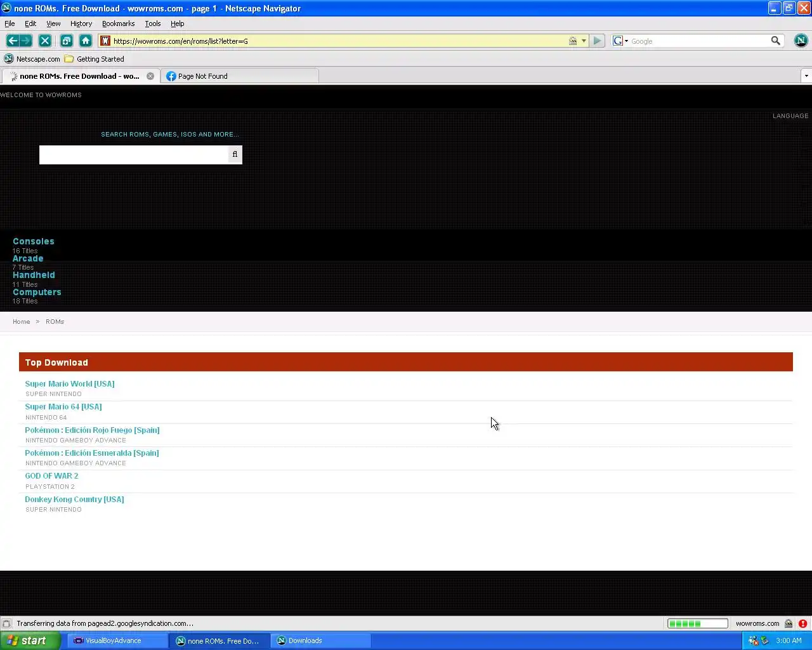Open the Computers category

point(37,292)
